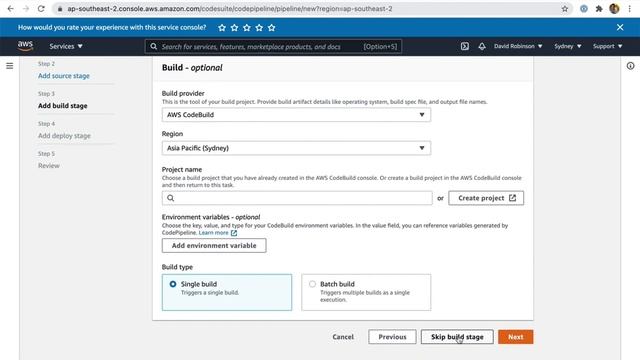Screen dimensions: 640x360
Task: Open the info panel icon
Action: [631, 66]
